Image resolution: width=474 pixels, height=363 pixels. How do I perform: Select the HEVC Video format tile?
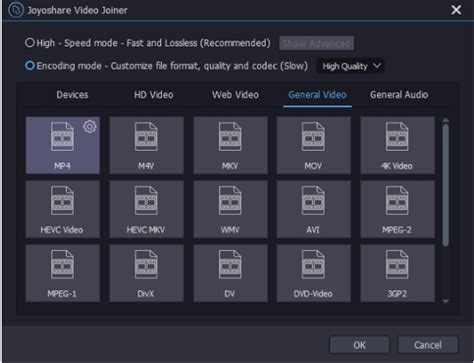tap(63, 209)
